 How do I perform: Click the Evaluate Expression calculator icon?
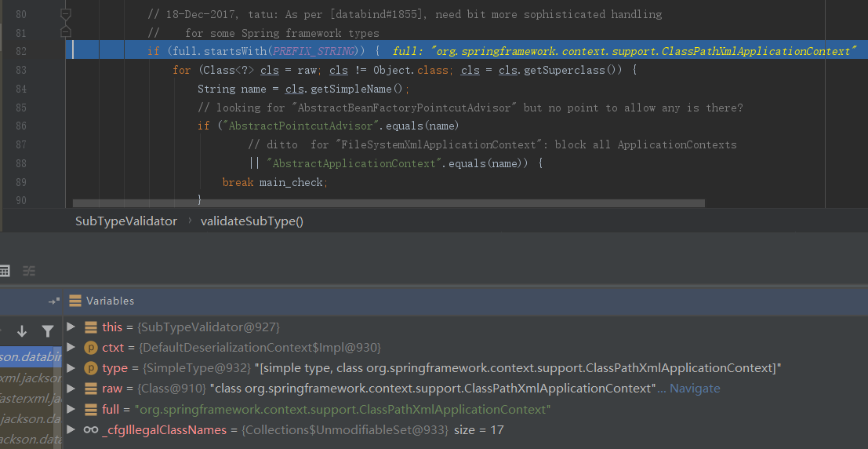pyautogui.click(x=5, y=271)
